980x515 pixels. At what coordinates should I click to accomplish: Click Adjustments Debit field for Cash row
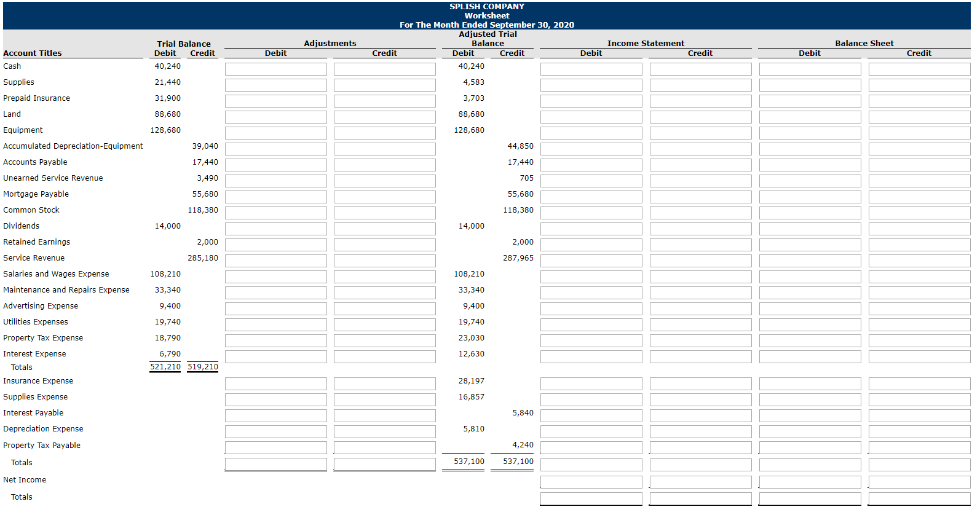pyautogui.click(x=276, y=69)
